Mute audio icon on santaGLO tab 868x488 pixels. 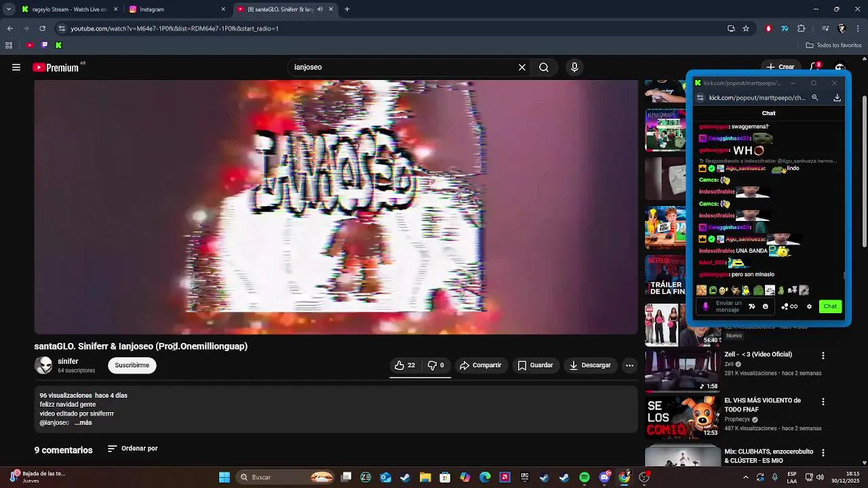pyautogui.click(x=320, y=9)
